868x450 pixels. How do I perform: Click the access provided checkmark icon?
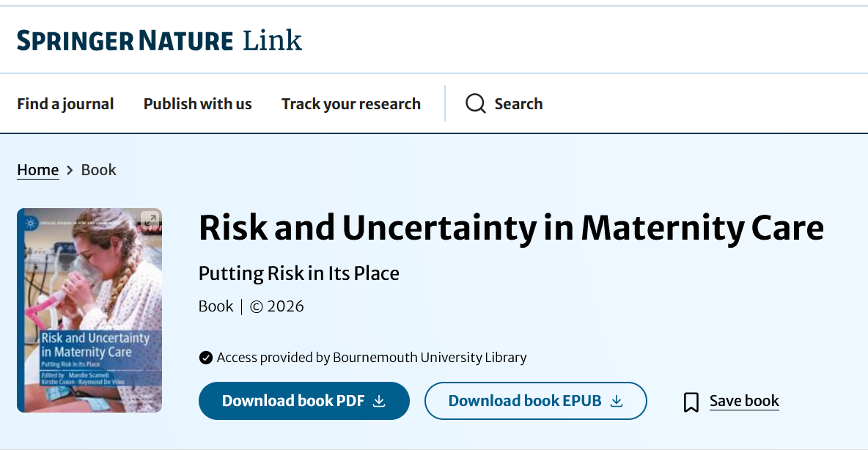(x=205, y=358)
